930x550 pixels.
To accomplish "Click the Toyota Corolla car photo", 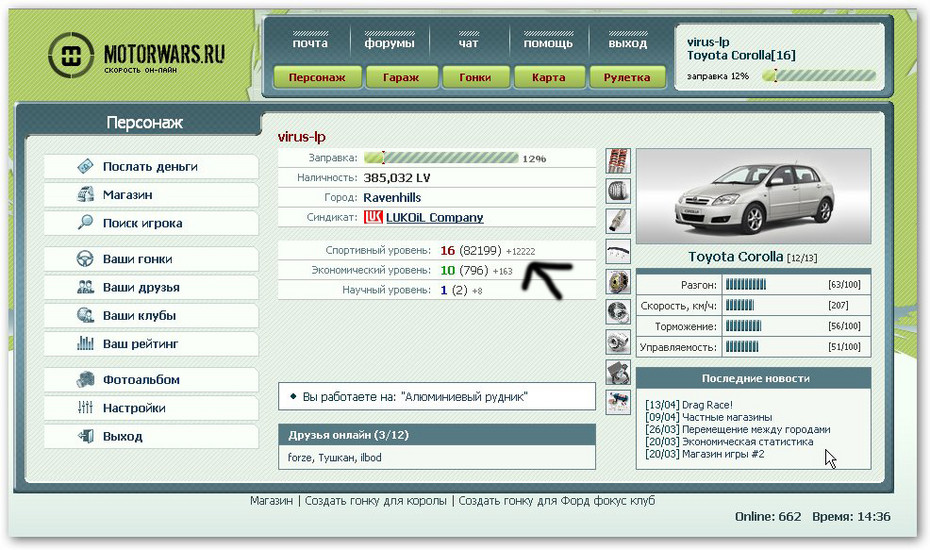I will (x=753, y=196).
